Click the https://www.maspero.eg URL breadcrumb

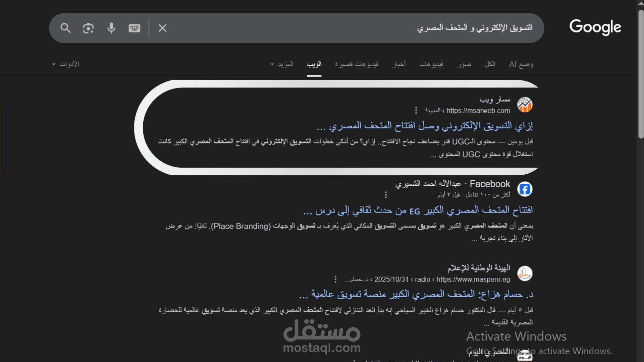(x=473, y=280)
